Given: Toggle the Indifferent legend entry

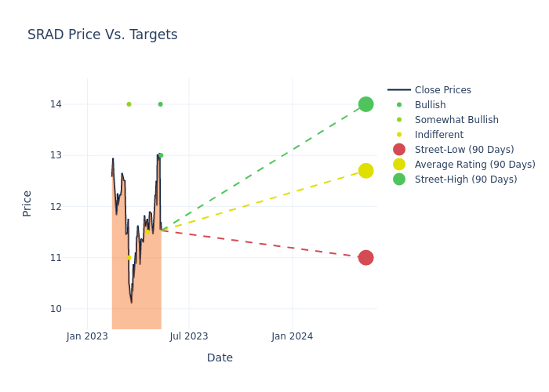Looking at the screenshot, I should coord(438,135).
